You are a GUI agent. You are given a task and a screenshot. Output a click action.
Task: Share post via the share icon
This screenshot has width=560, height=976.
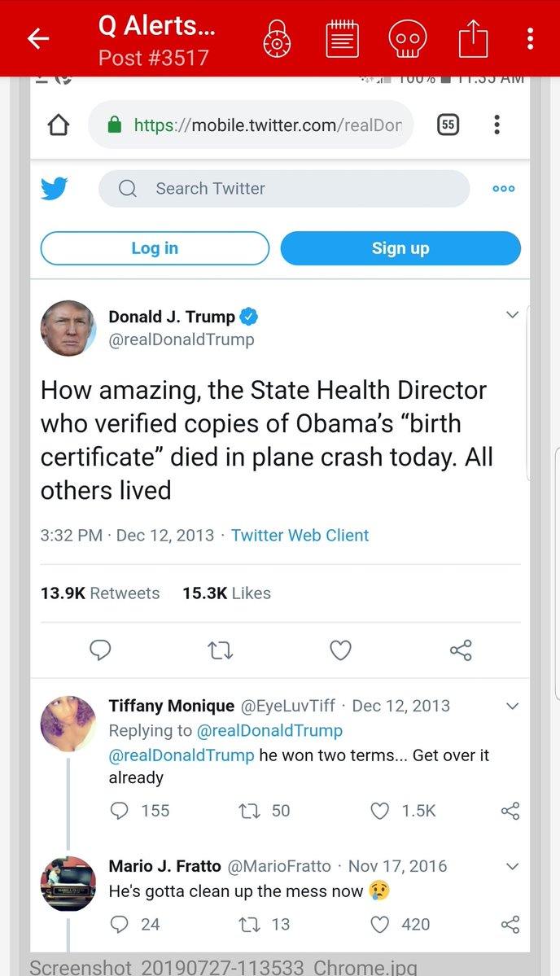(473, 38)
